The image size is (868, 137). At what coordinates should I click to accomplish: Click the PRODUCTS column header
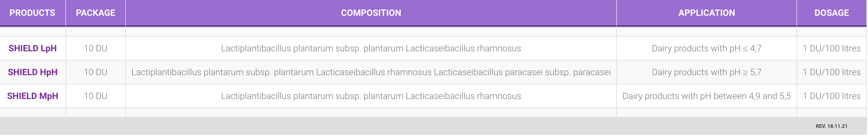click(x=32, y=13)
